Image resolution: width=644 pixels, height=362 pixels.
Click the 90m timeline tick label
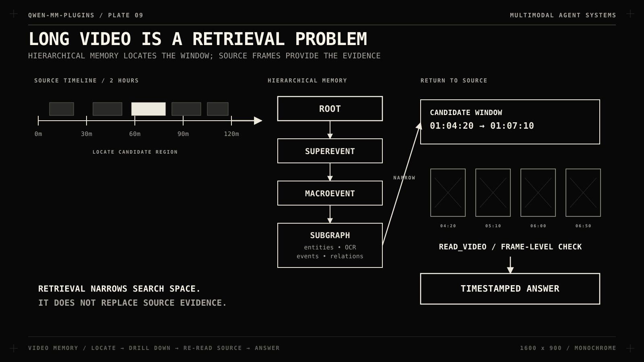click(183, 134)
